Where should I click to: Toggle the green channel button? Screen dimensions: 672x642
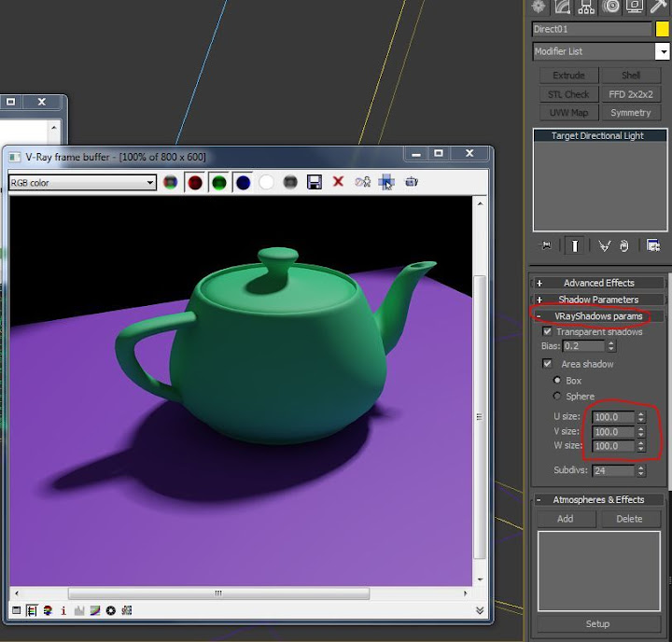218,183
